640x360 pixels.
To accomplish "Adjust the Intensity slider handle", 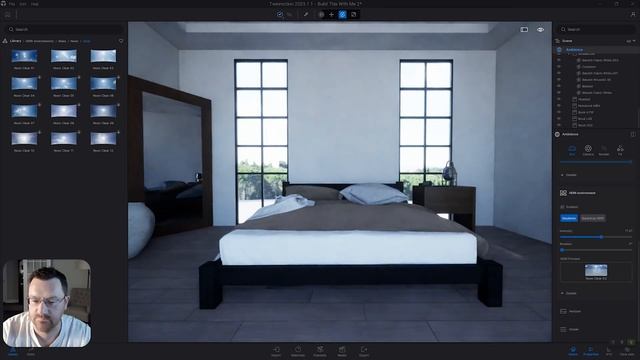I will click(601, 237).
